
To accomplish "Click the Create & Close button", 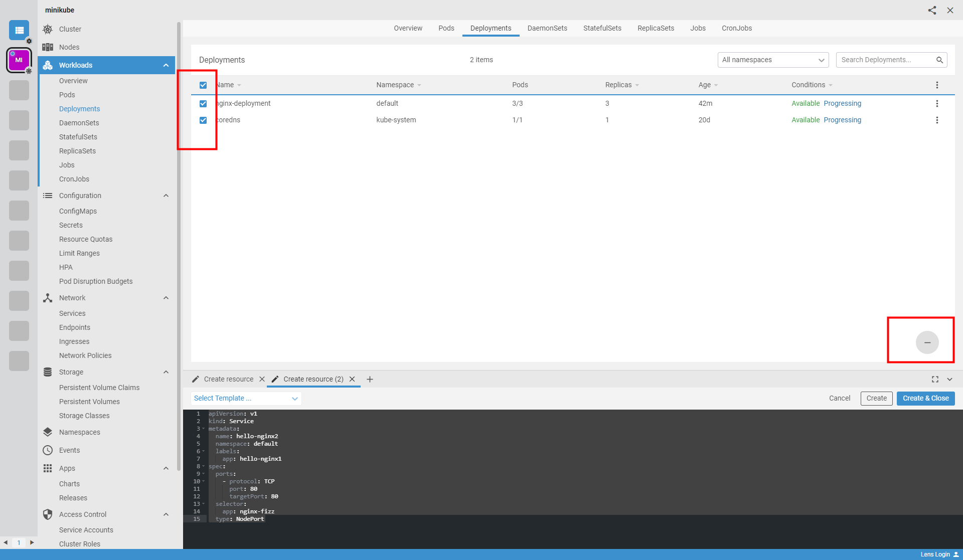I will click(x=925, y=398).
